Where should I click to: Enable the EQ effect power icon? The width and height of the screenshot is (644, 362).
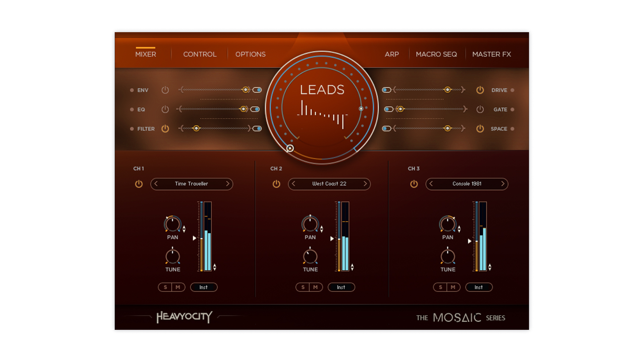tap(165, 109)
